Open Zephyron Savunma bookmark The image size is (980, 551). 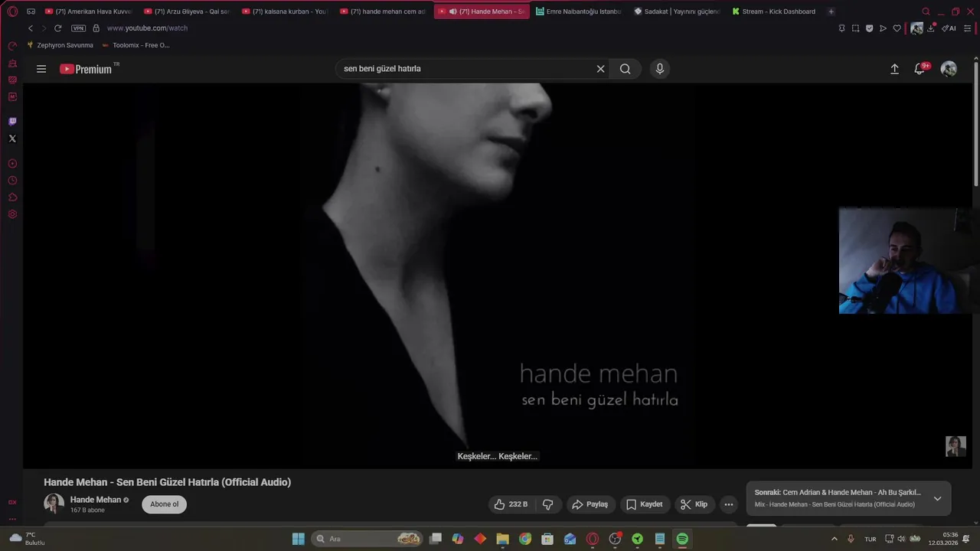60,45
